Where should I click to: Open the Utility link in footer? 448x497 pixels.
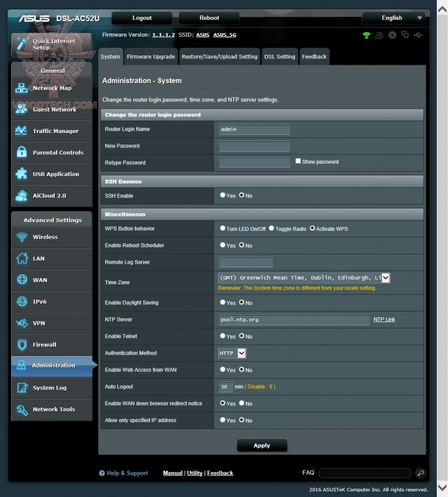coord(195,473)
